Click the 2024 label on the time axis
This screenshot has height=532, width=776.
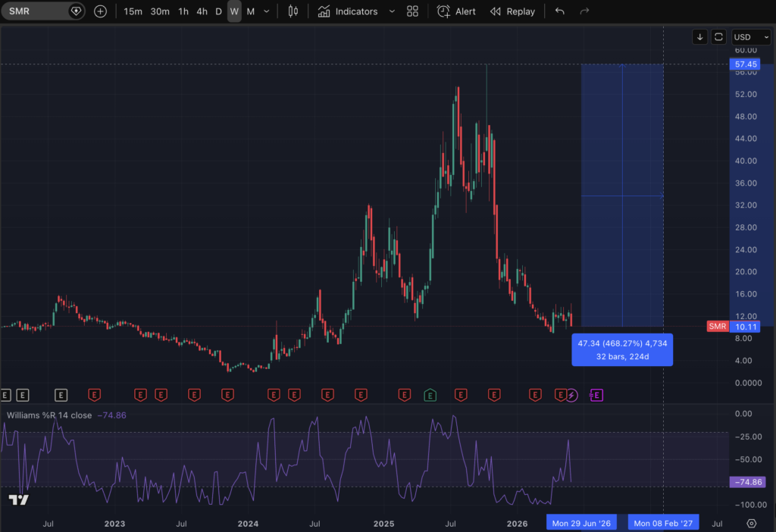coord(248,524)
